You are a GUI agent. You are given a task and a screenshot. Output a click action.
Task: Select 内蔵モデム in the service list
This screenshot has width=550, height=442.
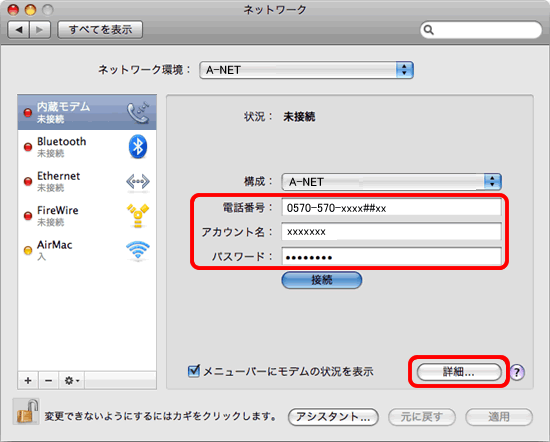[x=87, y=113]
